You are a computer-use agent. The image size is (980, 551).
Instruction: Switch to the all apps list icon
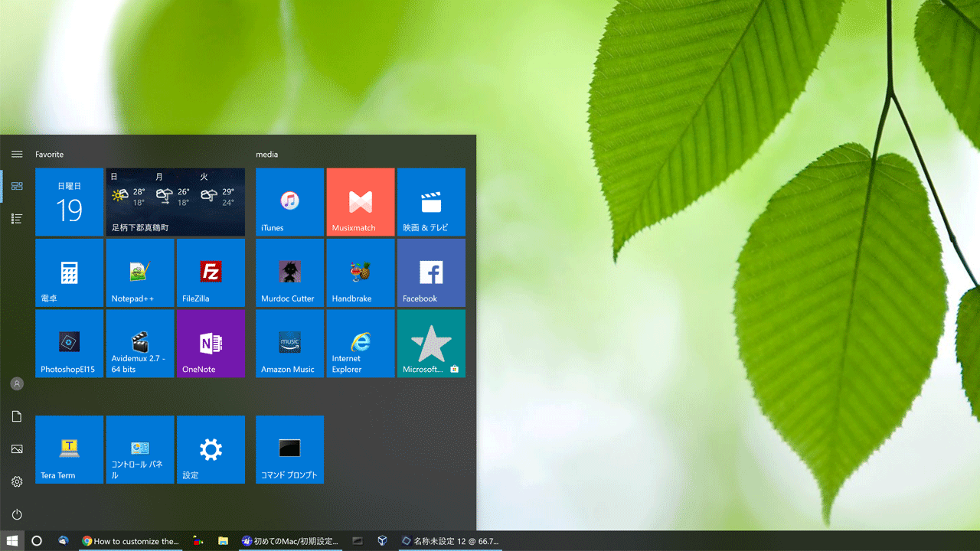[17, 219]
